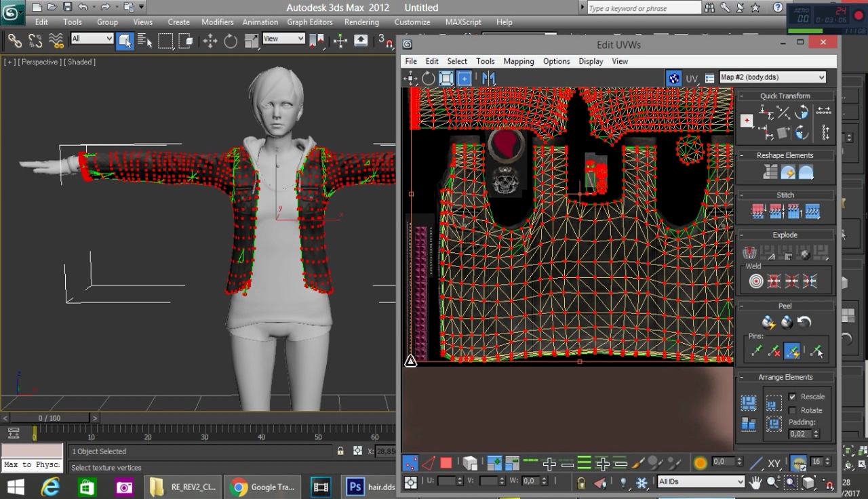Click the Lock Selected padlock icon
This screenshot has height=499, width=868.
pyautogui.click(x=581, y=482)
